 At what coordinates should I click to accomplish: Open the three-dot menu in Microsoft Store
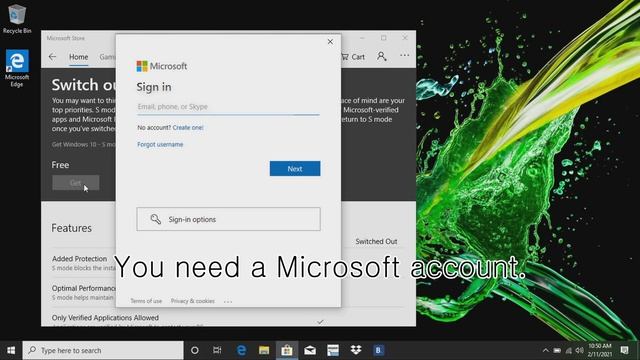pyautogui.click(x=404, y=55)
